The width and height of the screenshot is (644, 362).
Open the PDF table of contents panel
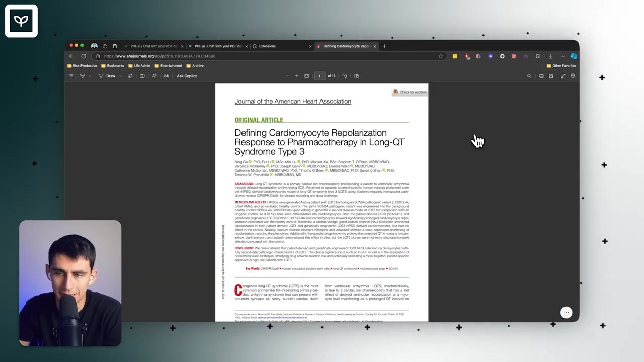71,76
